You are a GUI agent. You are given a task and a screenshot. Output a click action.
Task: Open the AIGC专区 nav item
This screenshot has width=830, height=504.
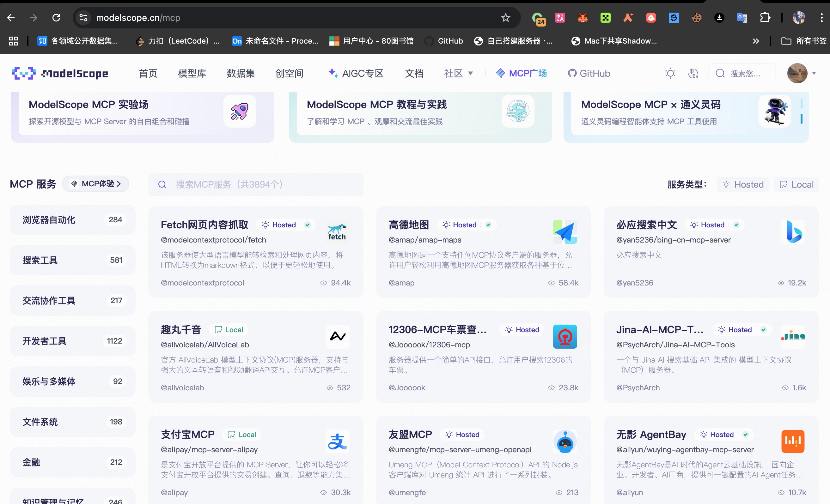[356, 73]
